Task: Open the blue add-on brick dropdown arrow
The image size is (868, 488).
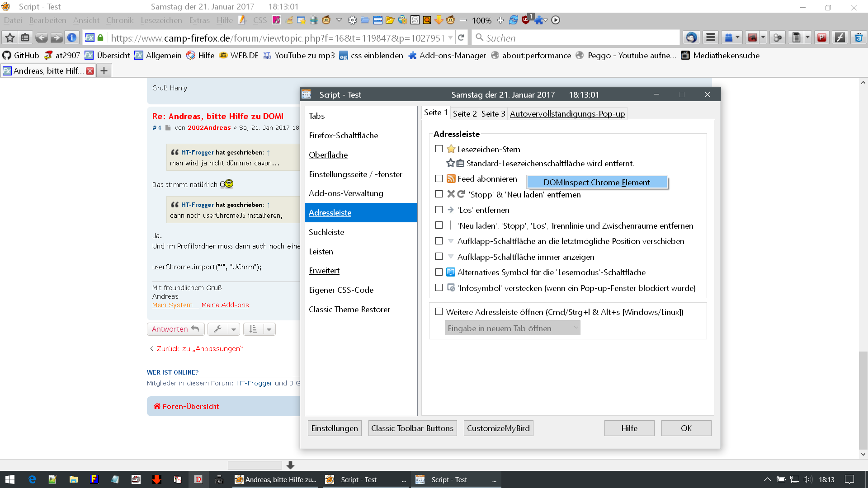Action: tap(738, 38)
